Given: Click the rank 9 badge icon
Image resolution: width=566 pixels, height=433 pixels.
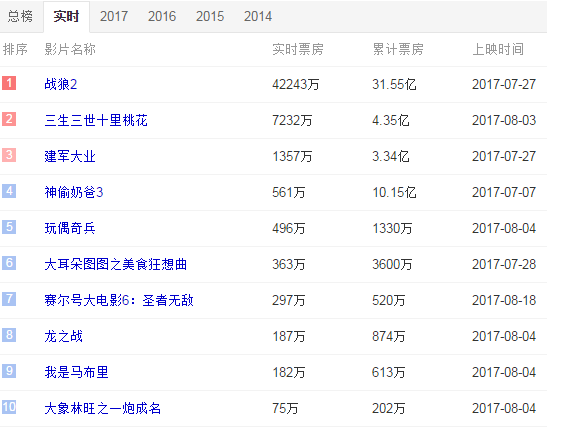Looking at the screenshot, I should click(x=9, y=371).
